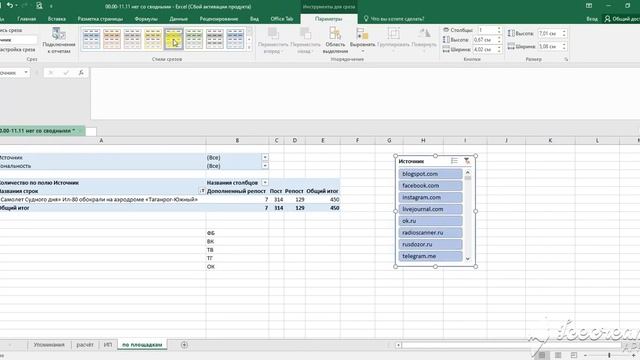The width and height of the screenshot is (640, 360).
Task: Open the Данные ribbon tab
Action: pyautogui.click(x=178, y=19)
